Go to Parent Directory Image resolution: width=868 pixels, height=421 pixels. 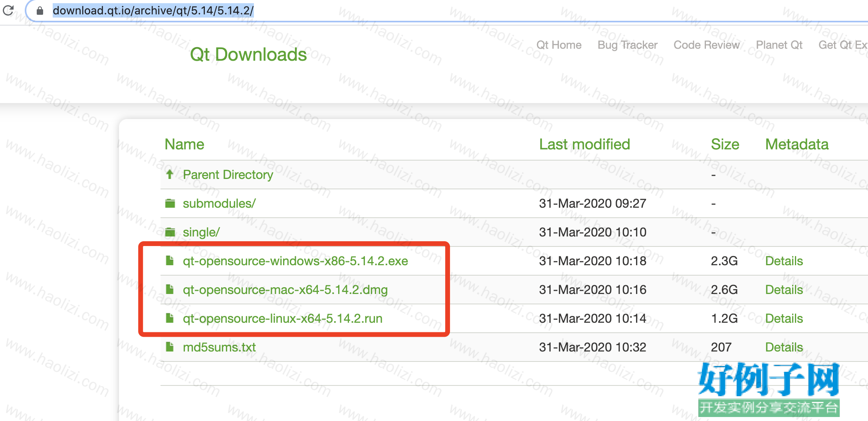click(228, 175)
